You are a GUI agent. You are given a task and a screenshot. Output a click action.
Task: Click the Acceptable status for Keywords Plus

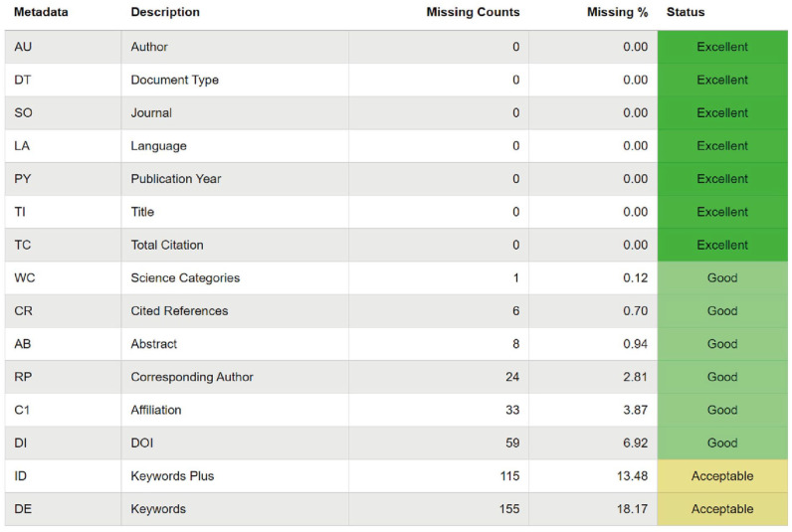click(x=722, y=476)
